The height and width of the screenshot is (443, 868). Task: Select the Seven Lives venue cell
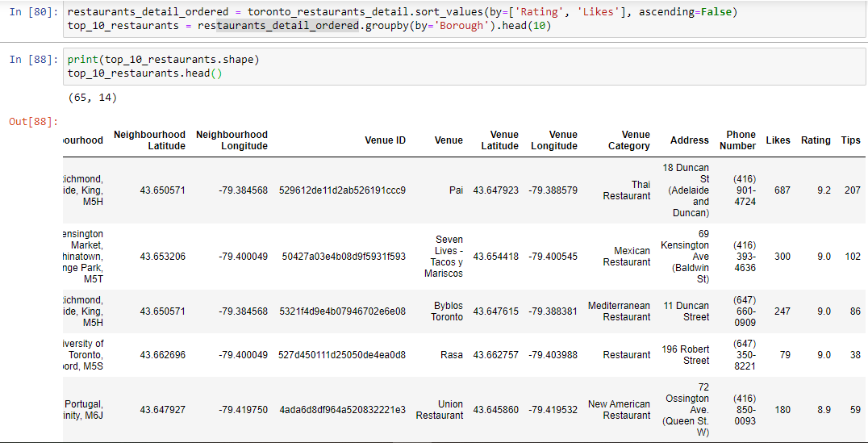[444, 257]
